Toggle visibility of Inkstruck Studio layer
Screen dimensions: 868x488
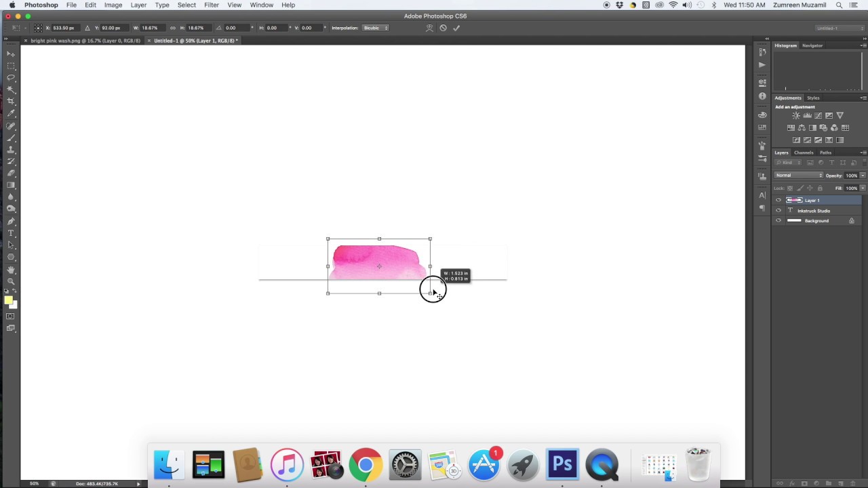(778, 211)
